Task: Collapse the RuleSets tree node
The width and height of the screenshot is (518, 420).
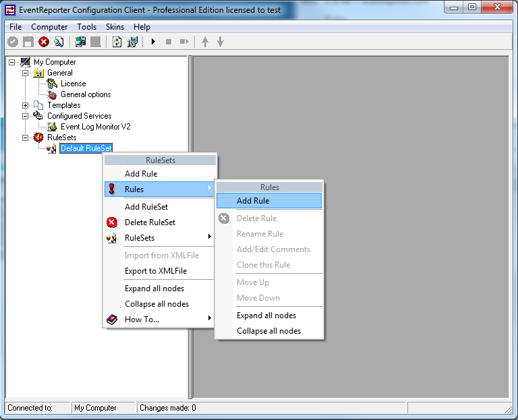Action: tap(25, 138)
